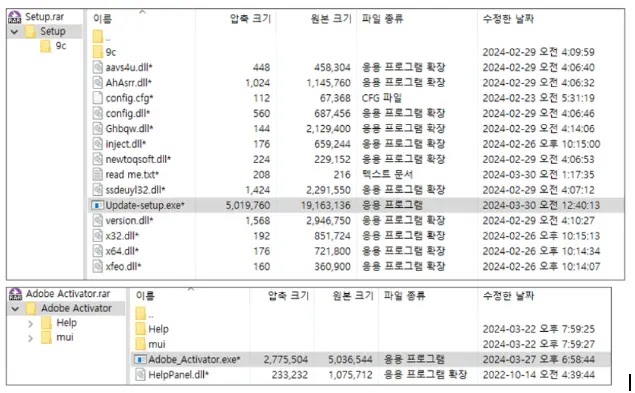Image resolution: width=635 pixels, height=393 pixels.
Task: Select the file name Update-setup.exe
Action: coord(145,205)
